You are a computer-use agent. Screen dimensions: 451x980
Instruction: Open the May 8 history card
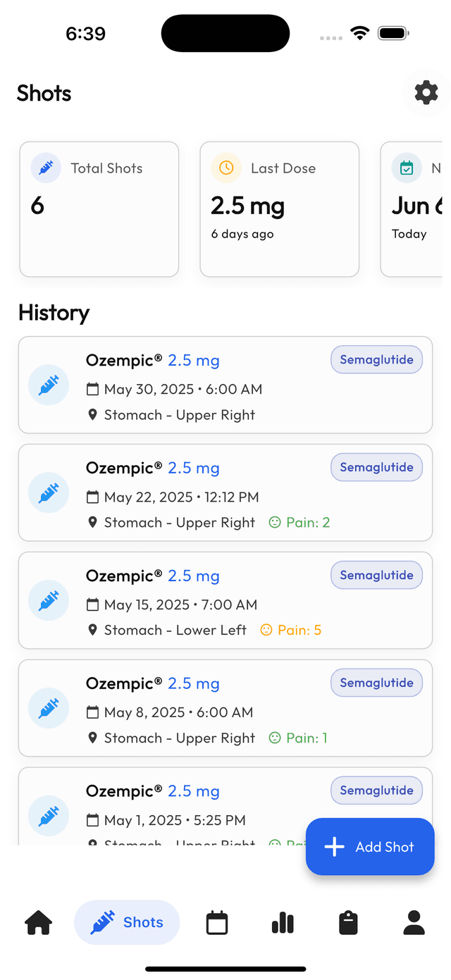[225, 708]
